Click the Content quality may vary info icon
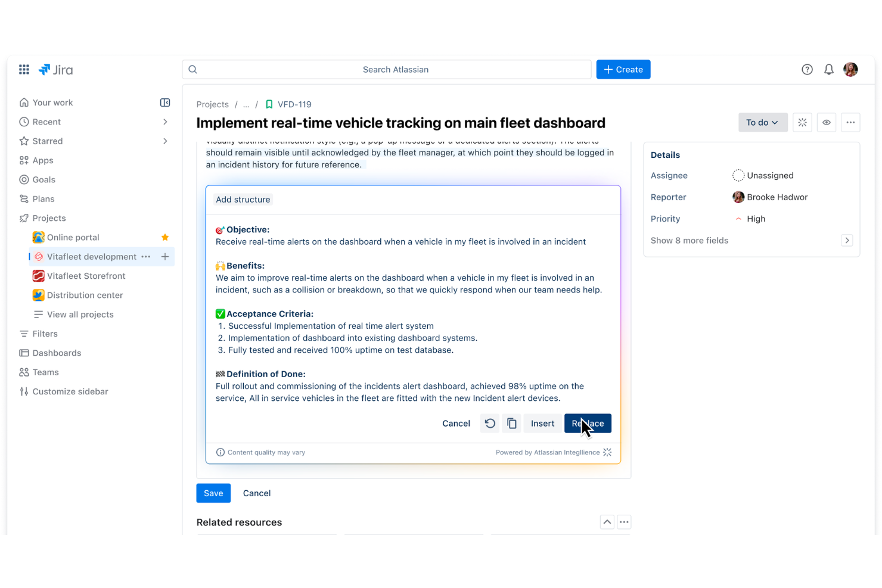The width and height of the screenshot is (882, 588). pyautogui.click(x=220, y=452)
